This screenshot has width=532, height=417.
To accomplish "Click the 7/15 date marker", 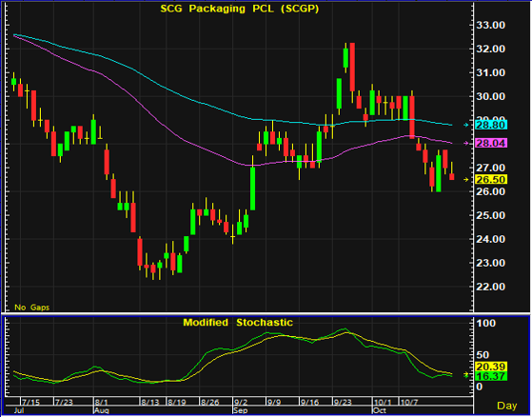I will pyautogui.click(x=30, y=403).
